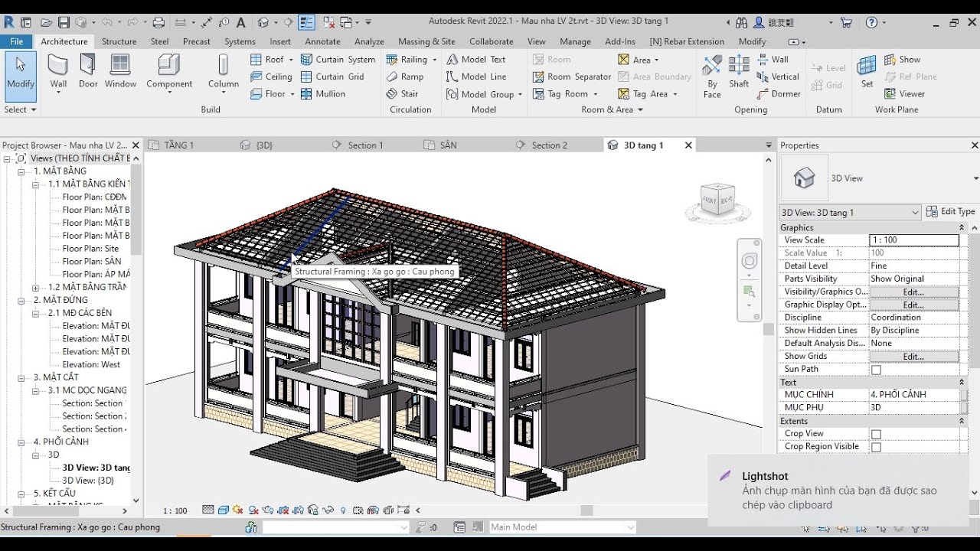Screen dimensions: 980x551
Task: Collapse the 2. MẶT ĐỨNG tree node
Action: coord(20,301)
